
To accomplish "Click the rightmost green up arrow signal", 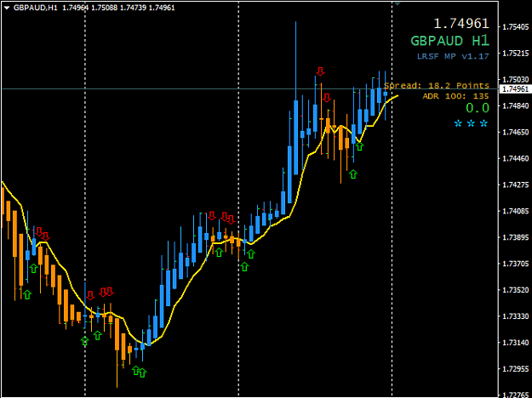I will pos(359,146).
